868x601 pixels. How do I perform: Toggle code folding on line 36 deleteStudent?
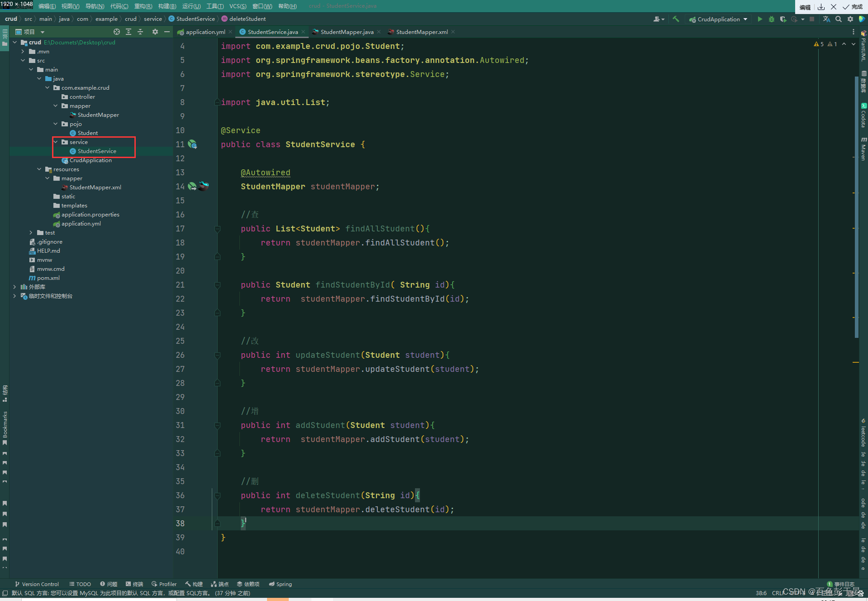coord(217,496)
